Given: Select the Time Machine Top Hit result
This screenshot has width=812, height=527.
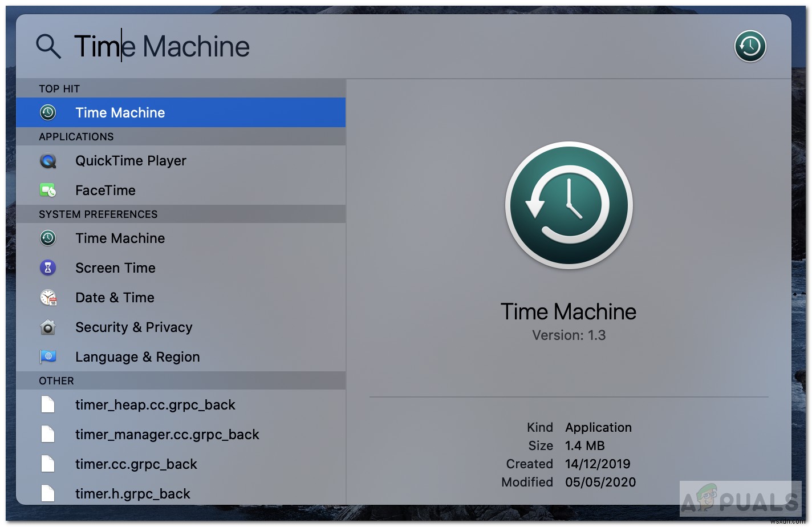Looking at the screenshot, I should tap(120, 112).
